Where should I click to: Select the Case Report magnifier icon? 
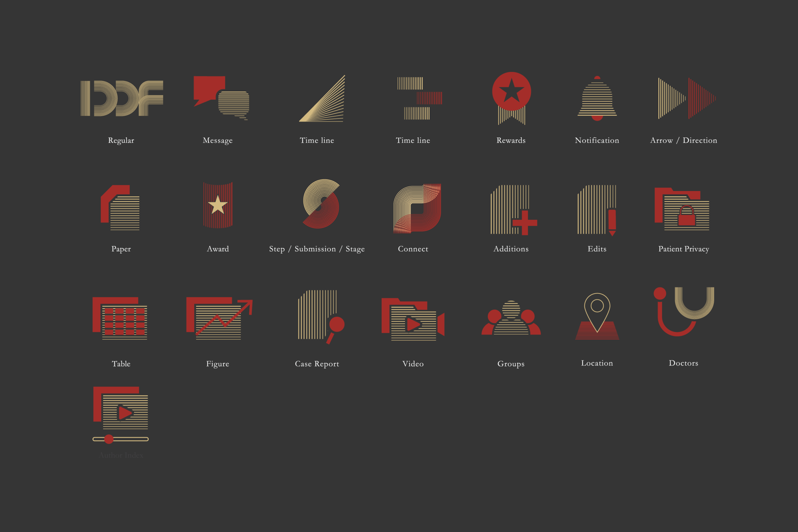(321, 316)
